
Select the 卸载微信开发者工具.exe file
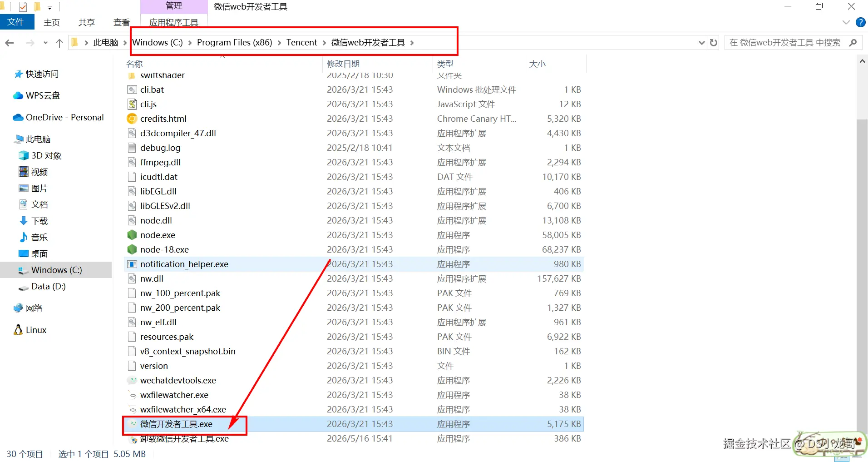354,438
